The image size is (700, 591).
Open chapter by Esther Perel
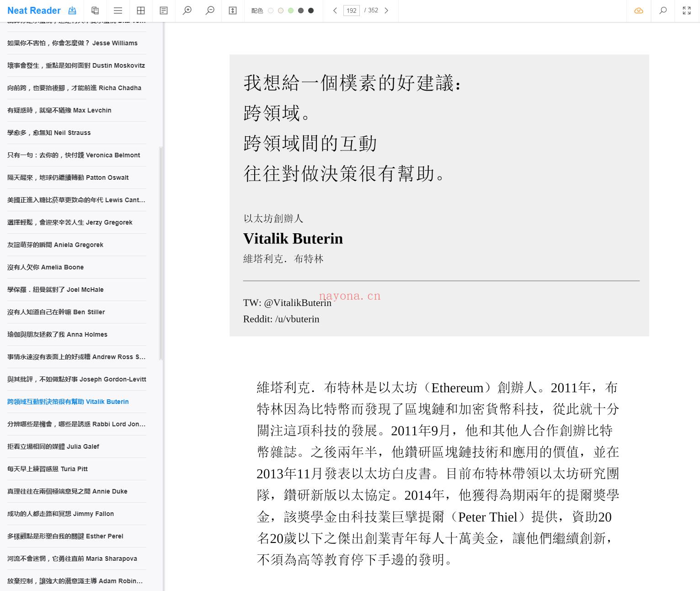(77, 536)
